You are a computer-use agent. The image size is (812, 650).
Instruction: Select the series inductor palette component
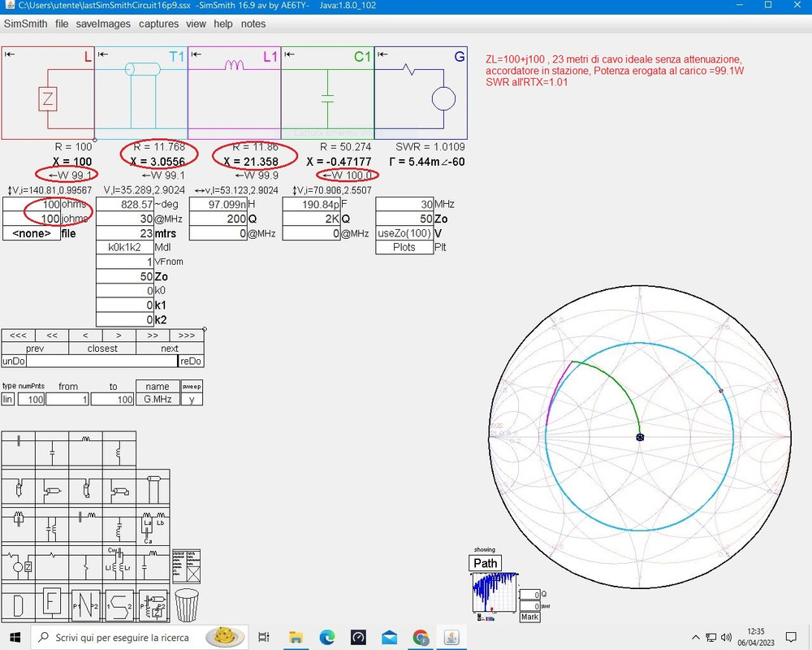[x=85, y=448]
